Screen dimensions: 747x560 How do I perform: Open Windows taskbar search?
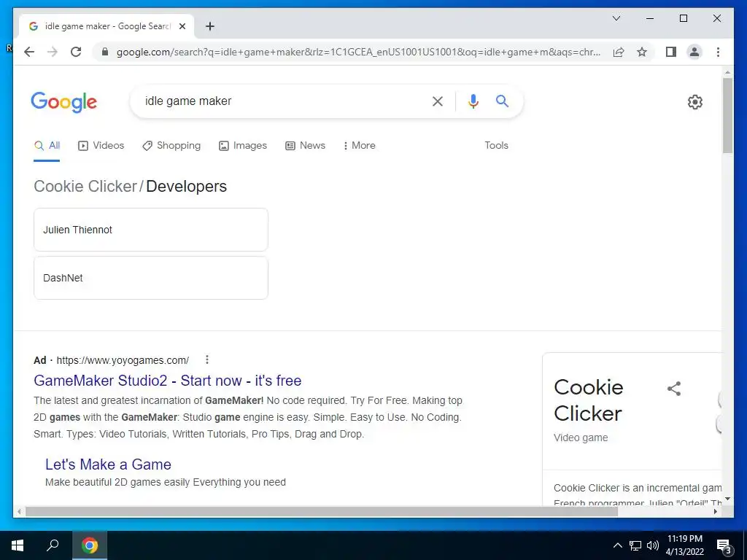(53, 545)
